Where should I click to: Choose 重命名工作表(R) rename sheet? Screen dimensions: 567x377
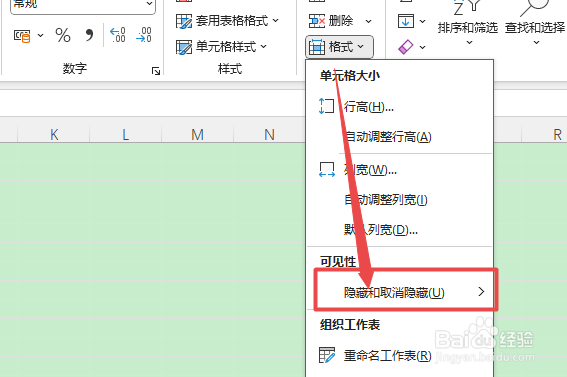[399, 356]
